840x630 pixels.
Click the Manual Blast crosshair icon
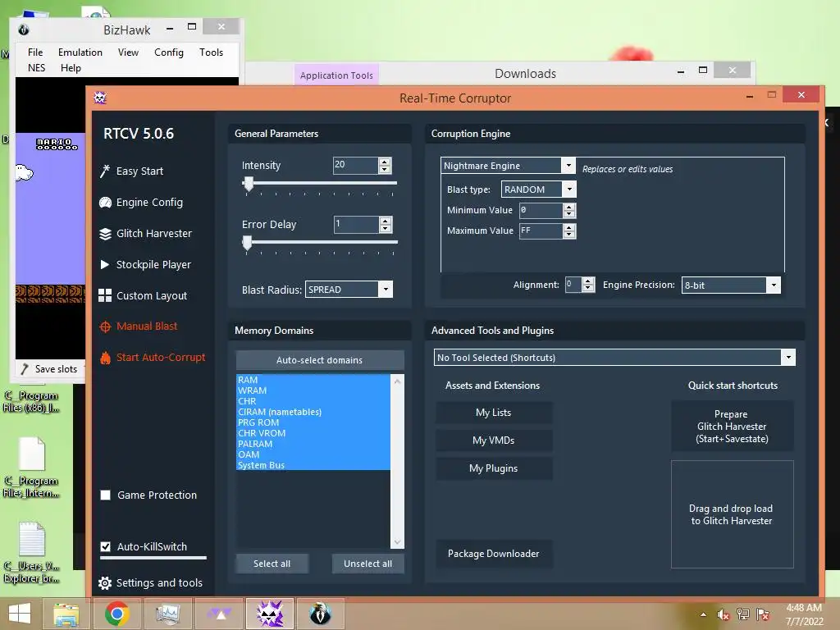tap(105, 326)
